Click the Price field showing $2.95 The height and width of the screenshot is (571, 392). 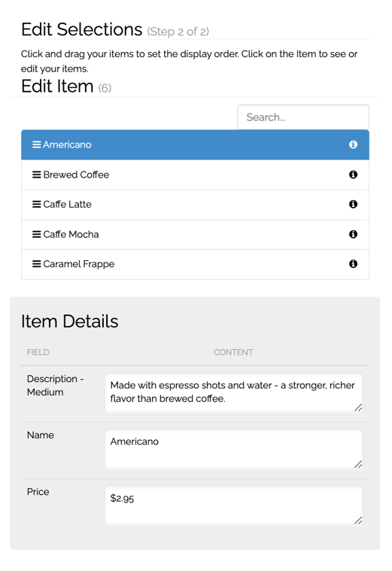(233, 505)
